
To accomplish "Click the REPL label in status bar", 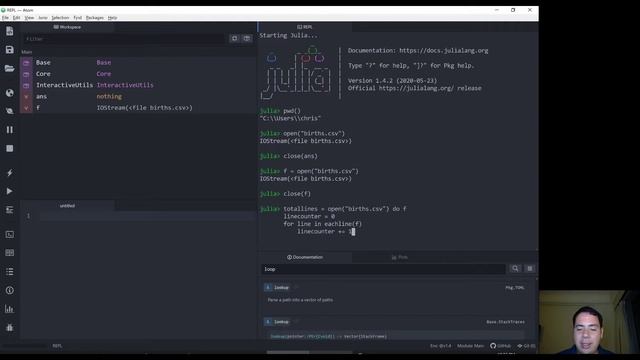I will (x=57, y=346).
